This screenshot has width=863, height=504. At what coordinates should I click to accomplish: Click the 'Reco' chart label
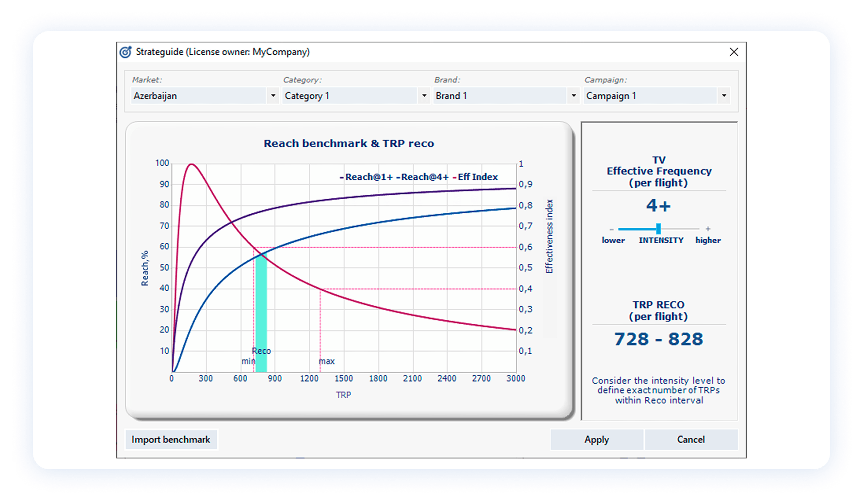tap(261, 351)
